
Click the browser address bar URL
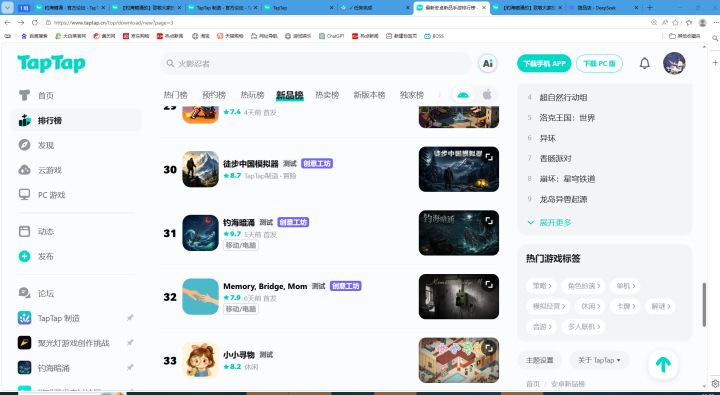coord(114,23)
